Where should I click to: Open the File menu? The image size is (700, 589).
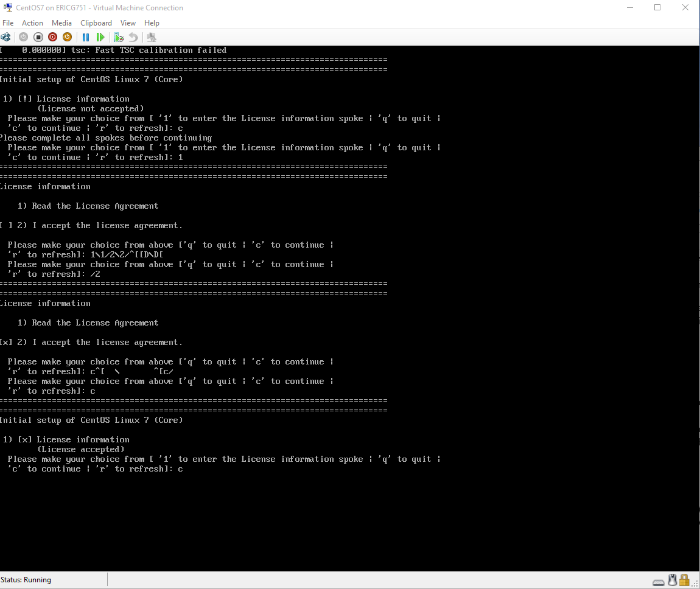pos(8,23)
